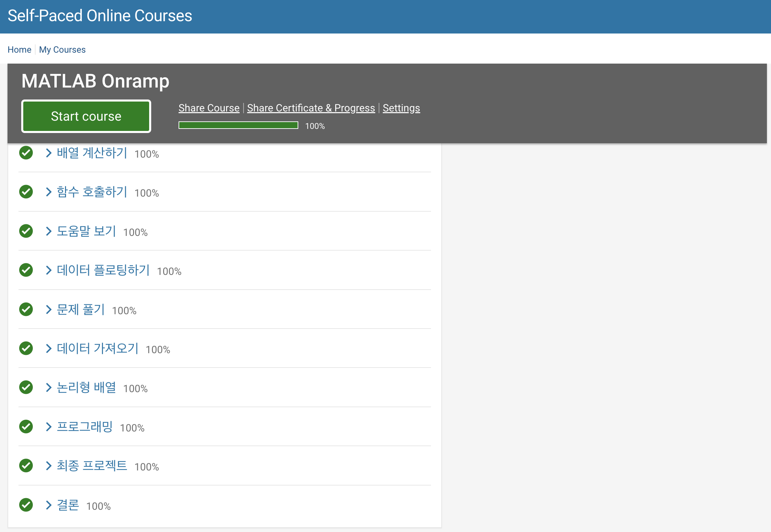Viewport: 771px width, 532px height.
Task: Open the 결론 chapter title
Action: pyautogui.click(x=68, y=505)
